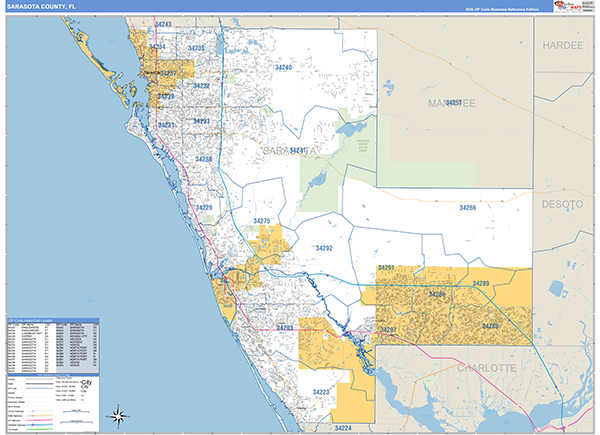Click the 34235 ZIP code label
The image size is (600, 435).
tap(196, 48)
